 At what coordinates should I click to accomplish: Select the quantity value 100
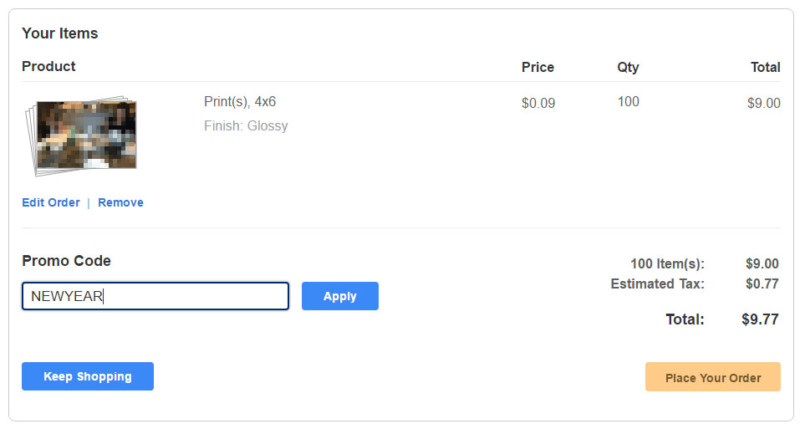pos(628,102)
